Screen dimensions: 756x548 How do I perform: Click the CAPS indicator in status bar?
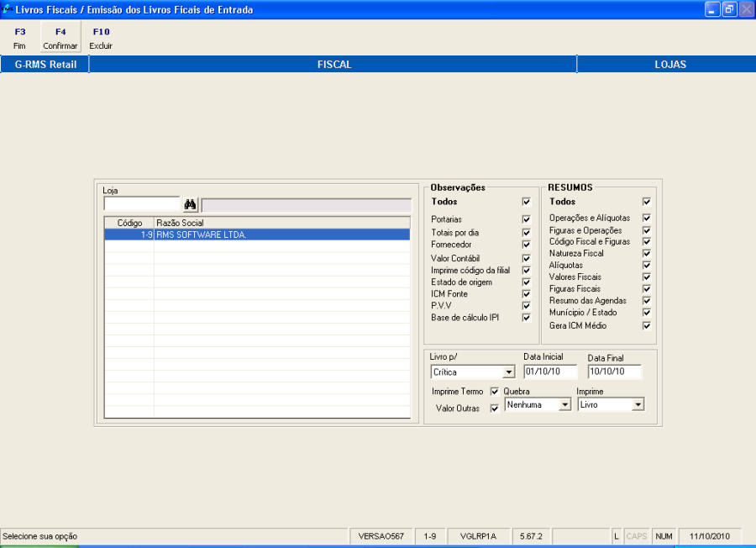click(x=636, y=536)
